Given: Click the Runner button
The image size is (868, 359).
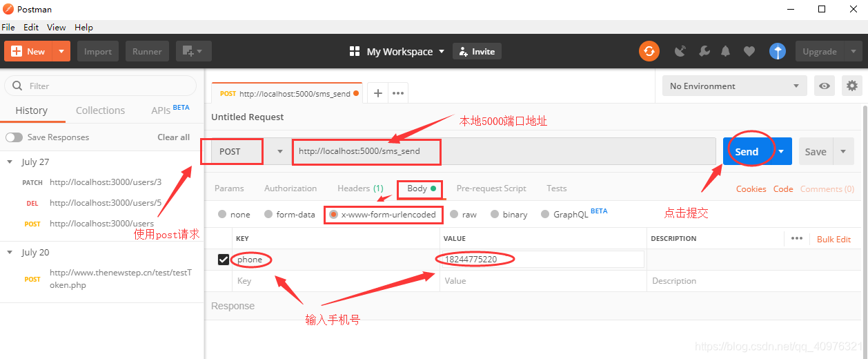Looking at the screenshot, I should tap(147, 51).
